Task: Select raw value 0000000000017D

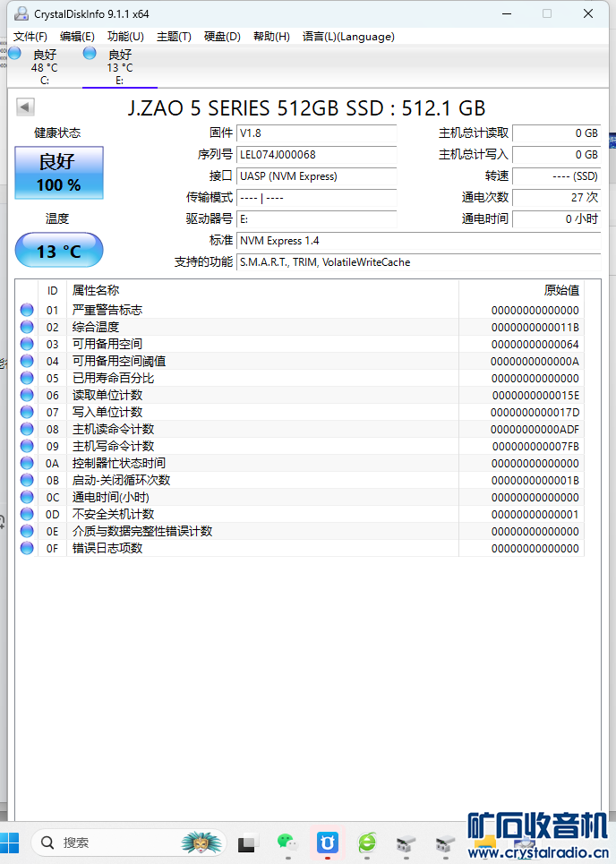Action: click(x=535, y=413)
